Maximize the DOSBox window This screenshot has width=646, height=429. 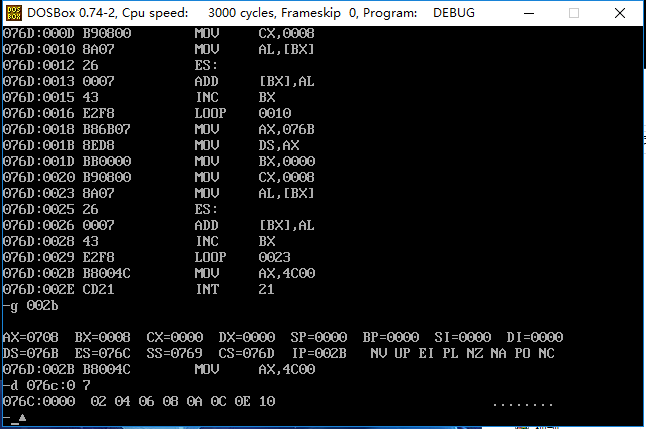574,13
